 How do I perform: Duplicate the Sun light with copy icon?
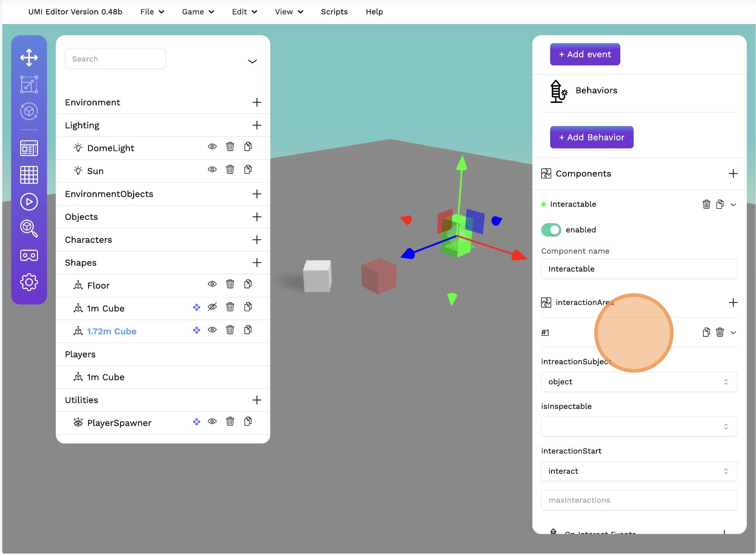[x=248, y=169]
